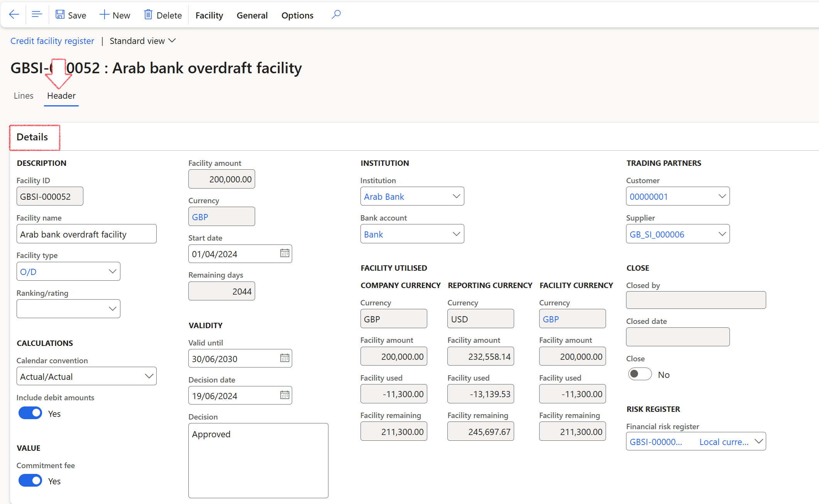This screenshot has height=504, width=819.
Task: Click the Closed by field
Action: (696, 300)
